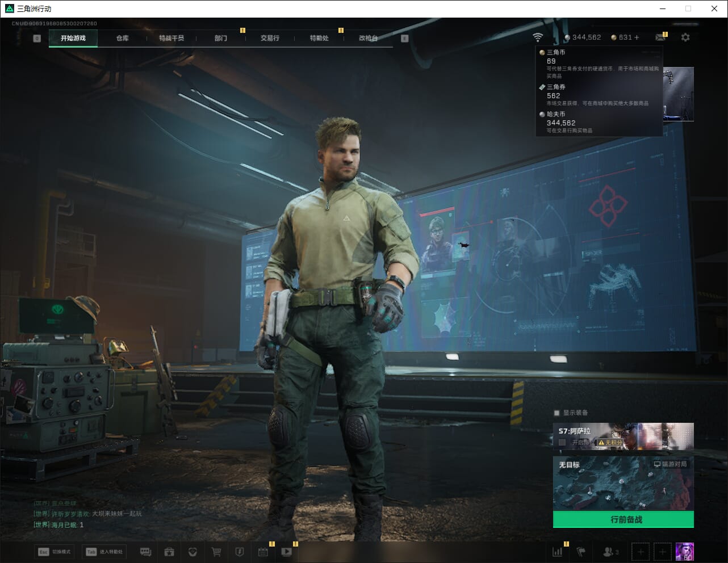Click the 无积分 warning badge
This screenshot has width=728, height=563.
click(610, 442)
